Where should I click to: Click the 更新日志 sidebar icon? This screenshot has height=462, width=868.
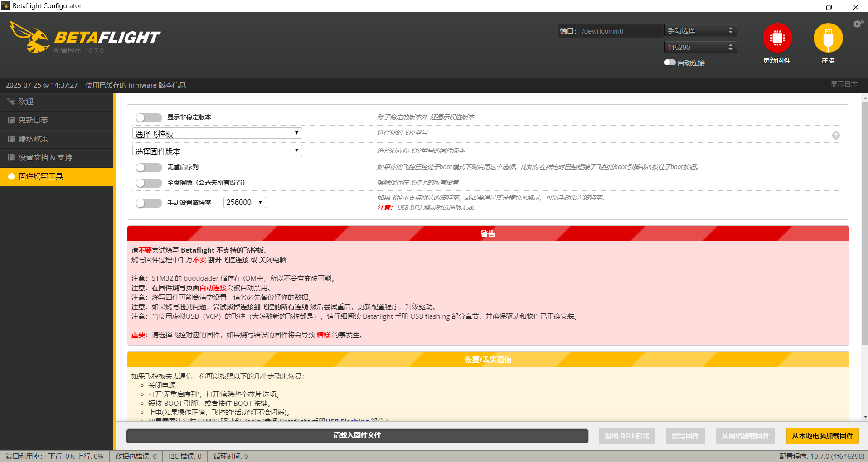tap(11, 120)
